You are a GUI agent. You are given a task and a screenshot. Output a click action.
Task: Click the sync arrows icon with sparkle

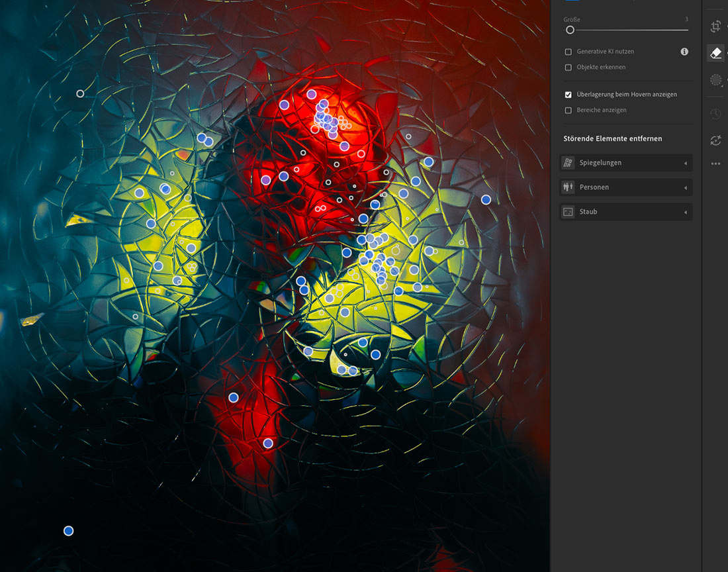click(x=715, y=140)
